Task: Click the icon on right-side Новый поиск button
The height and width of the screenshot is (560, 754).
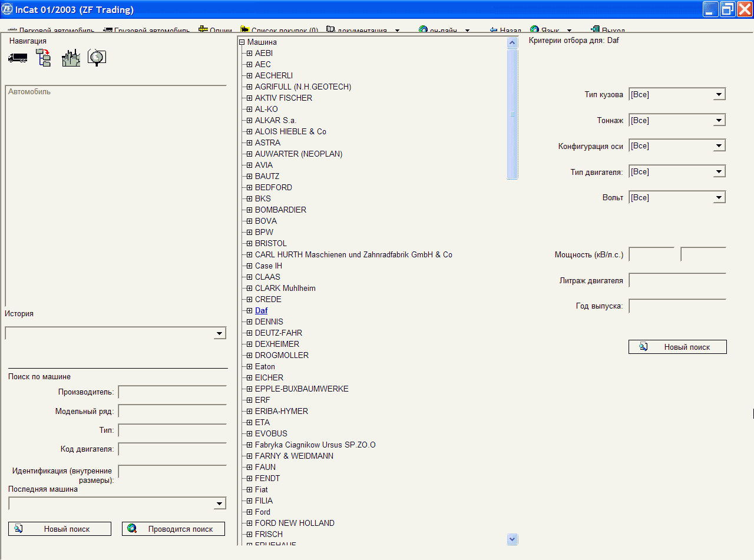Action: [643, 347]
